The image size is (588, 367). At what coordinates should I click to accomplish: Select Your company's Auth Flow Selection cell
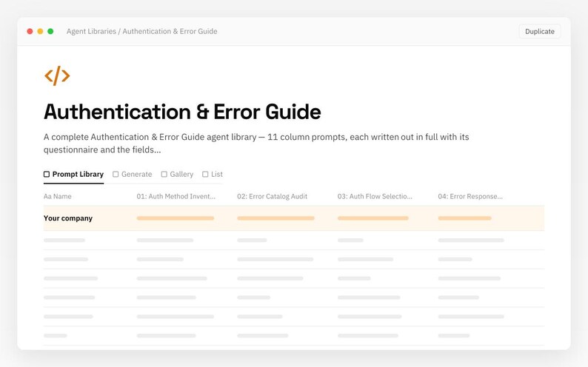(x=372, y=218)
